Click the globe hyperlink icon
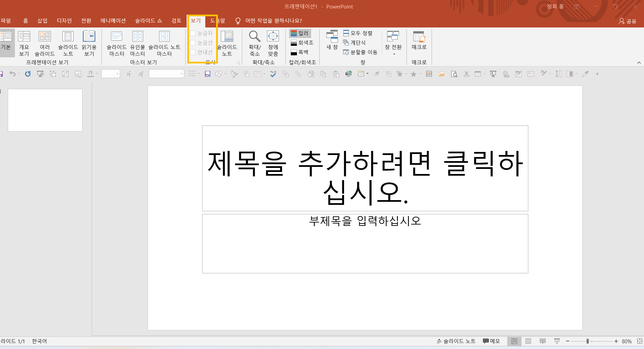The height and width of the screenshot is (349, 644). coord(506,74)
